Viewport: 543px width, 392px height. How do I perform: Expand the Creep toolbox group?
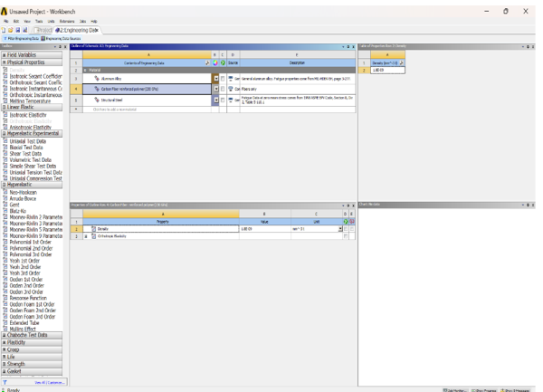5,349
